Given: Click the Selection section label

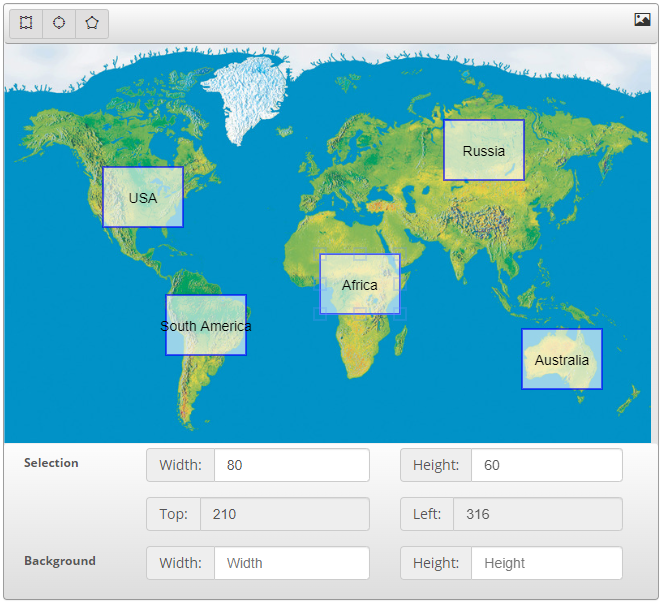Looking at the screenshot, I should pyautogui.click(x=51, y=463).
